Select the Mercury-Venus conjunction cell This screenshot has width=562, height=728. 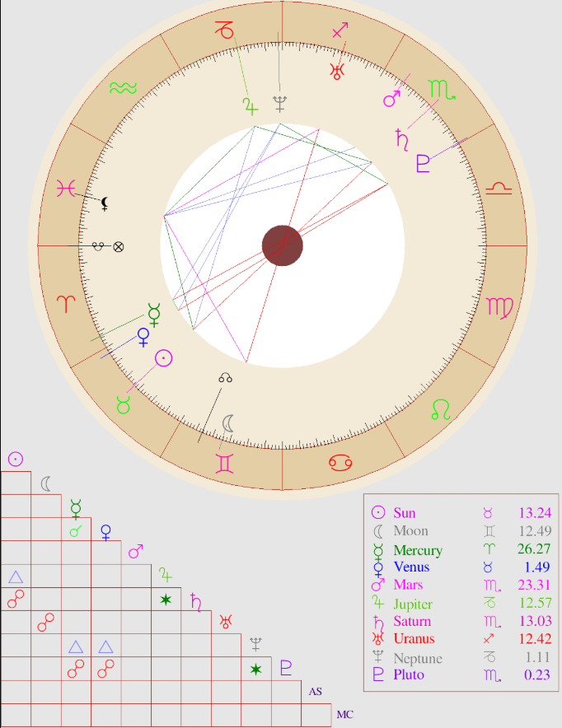(76, 530)
